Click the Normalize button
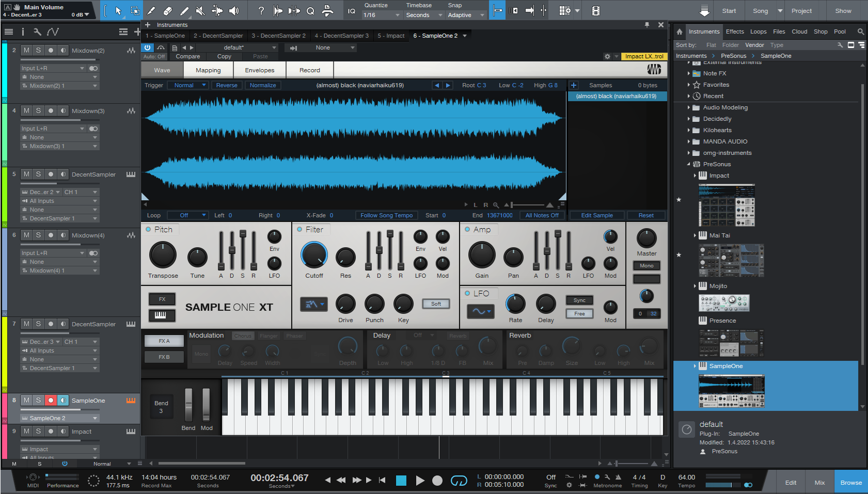 coord(263,85)
